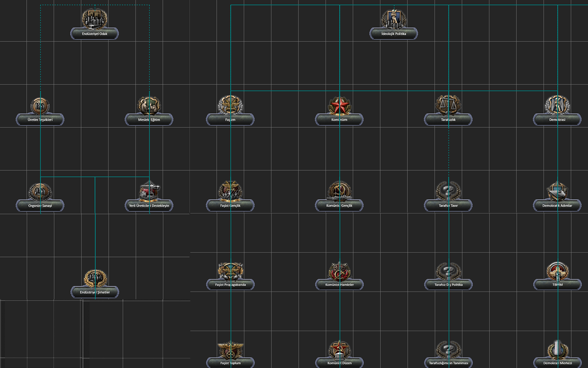588x368 pixels.
Task: Select the Demokrasi focus icon
Action: [x=557, y=105]
